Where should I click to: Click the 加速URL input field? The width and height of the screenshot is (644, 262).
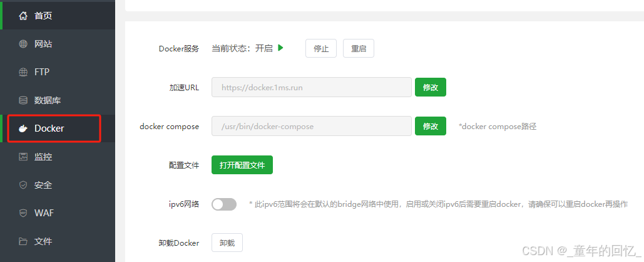pos(311,87)
